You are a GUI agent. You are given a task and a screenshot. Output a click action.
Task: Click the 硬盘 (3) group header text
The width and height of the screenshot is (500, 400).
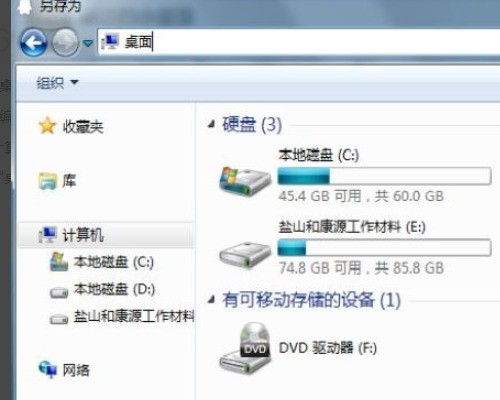click(x=252, y=125)
